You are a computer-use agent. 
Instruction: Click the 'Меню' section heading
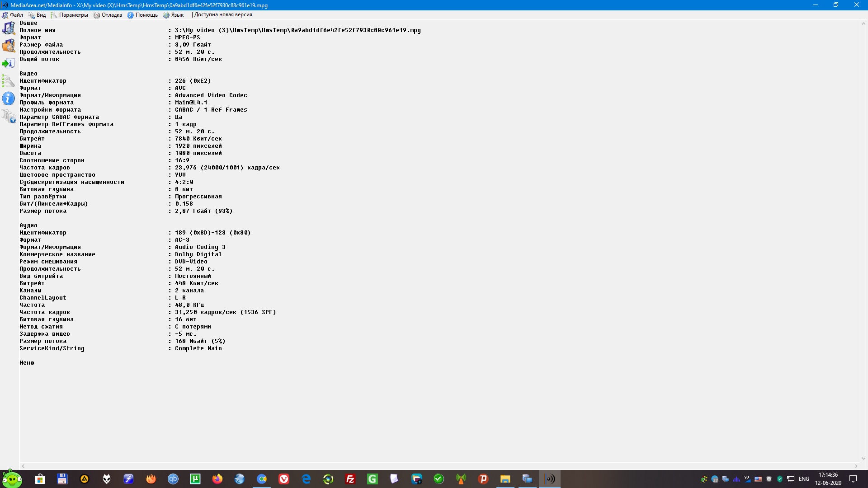(27, 363)
